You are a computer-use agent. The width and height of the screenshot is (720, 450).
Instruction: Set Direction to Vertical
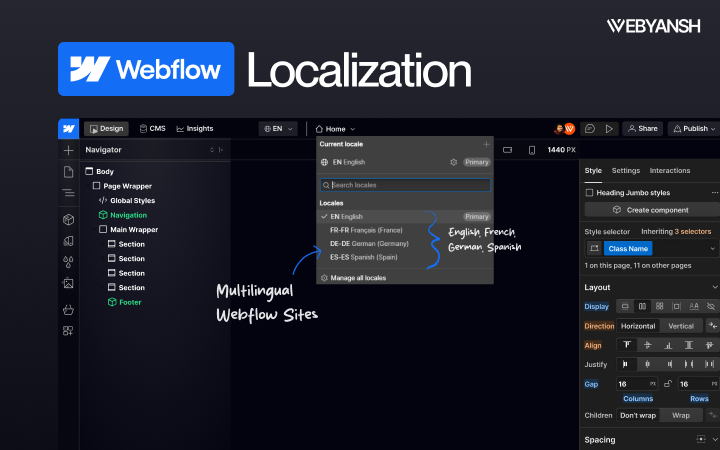681,326
